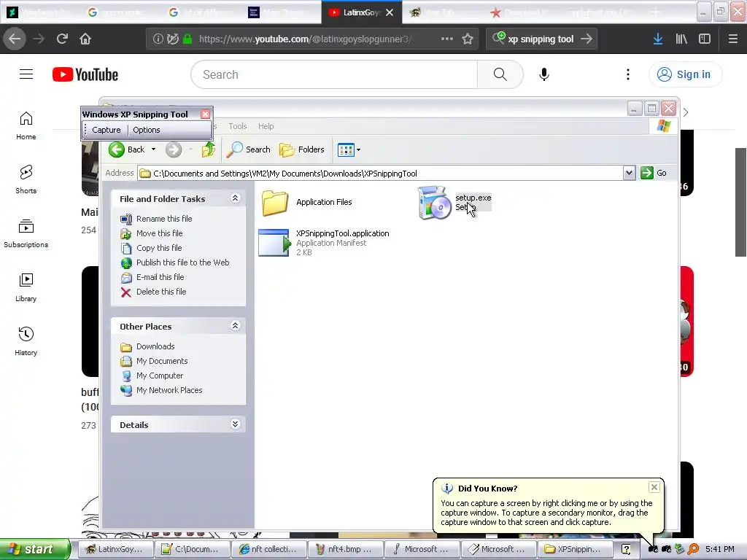747x560 pixels.
Task: Switch to nft4.bmp taskbar button
Action: click(345, 549)
